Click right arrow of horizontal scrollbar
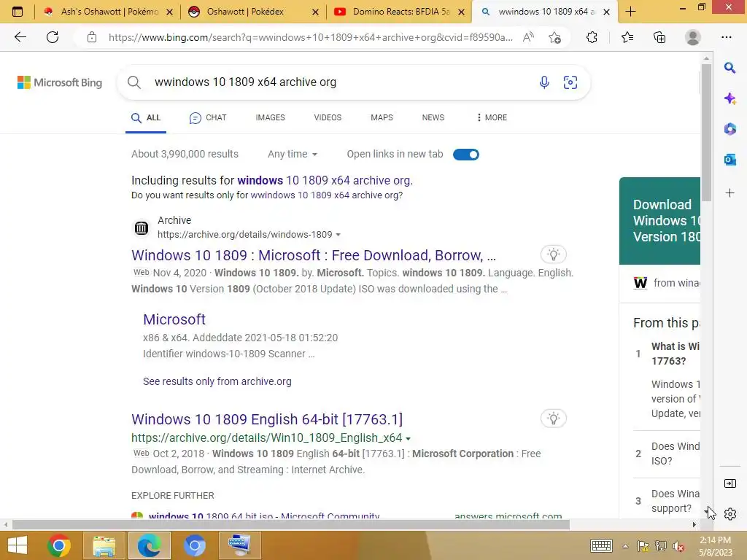This screenshot has width=747, height=560. [x=694, y=525]
